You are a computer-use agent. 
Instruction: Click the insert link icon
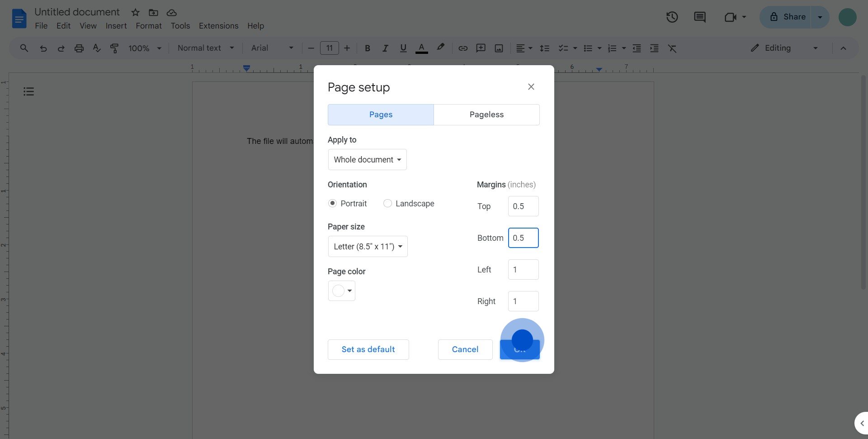(x=462, y=48)
